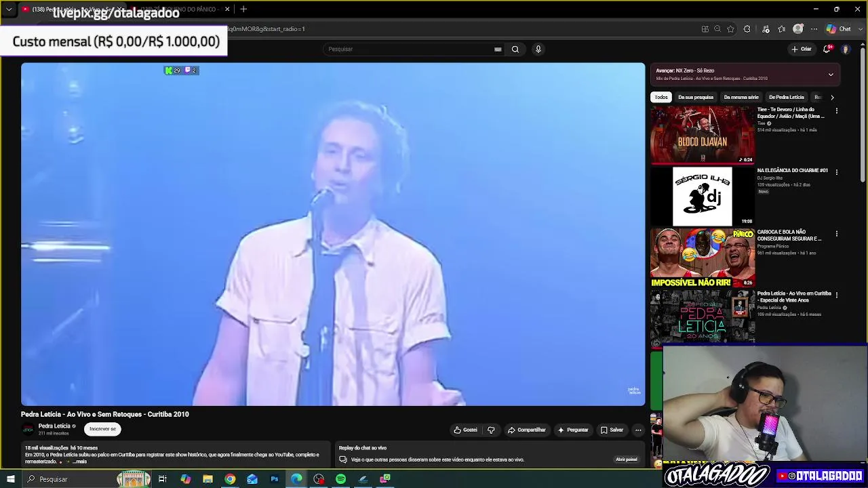Select the Da mesma série filter chip

[741, 97]
